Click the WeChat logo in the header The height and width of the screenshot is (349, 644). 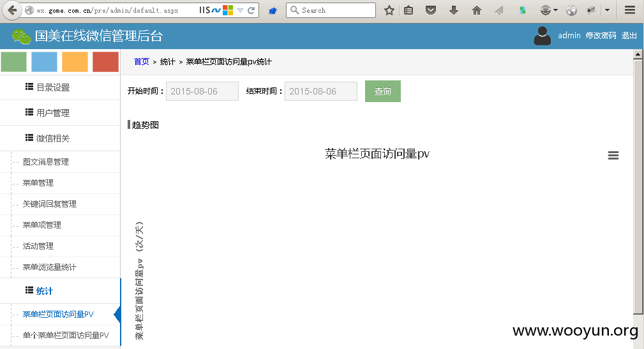click(x=21, y=36)
